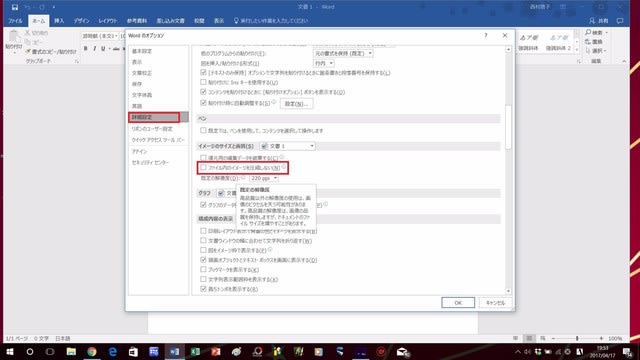This screenshot has width=640, height=360.
Task: Open the File tab
Action: click(x=15, y=21)
